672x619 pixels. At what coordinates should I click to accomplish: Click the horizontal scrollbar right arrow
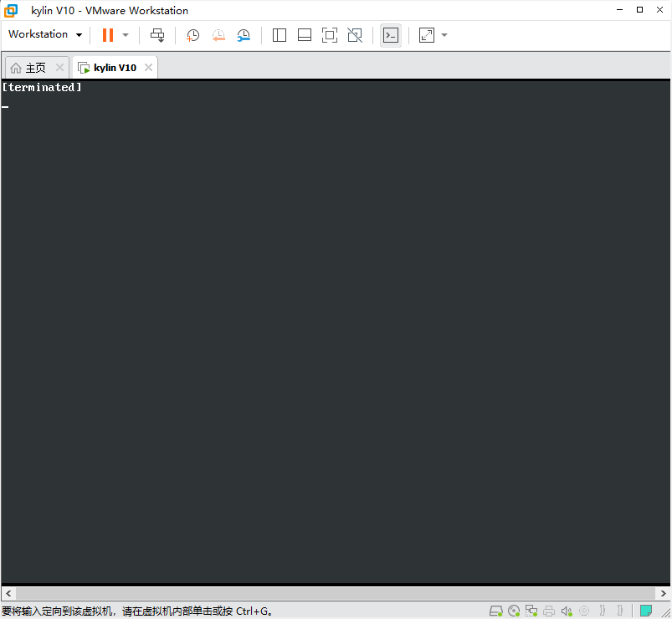click(663, 593)
